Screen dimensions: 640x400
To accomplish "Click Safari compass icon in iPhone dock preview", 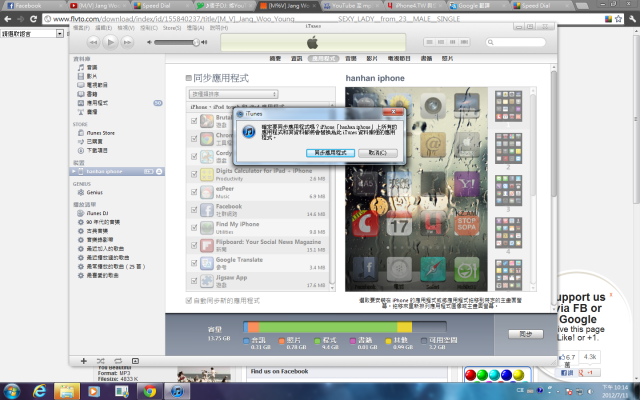I will click(x=433, y=269).
